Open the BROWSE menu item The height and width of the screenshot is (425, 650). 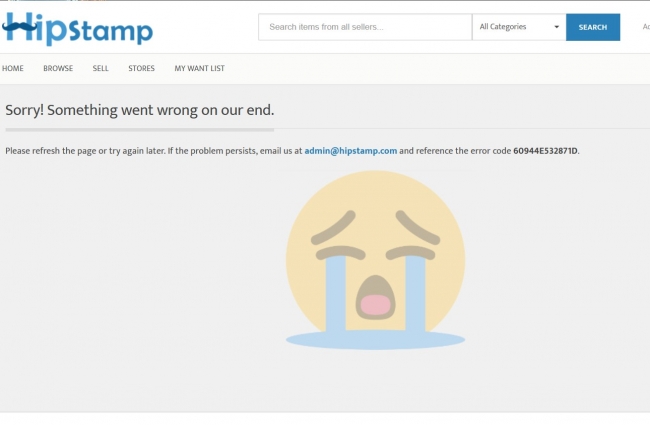pyautogui.click(x=58, y=68)
